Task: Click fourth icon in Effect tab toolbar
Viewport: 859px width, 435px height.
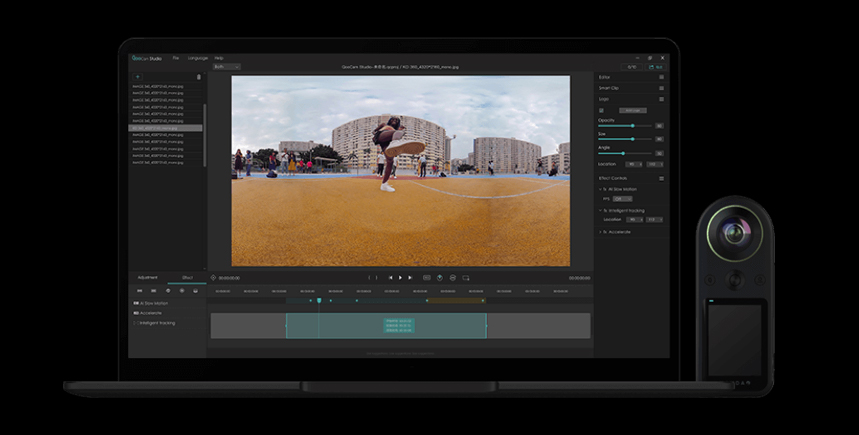Action: [x=182, y=291]
